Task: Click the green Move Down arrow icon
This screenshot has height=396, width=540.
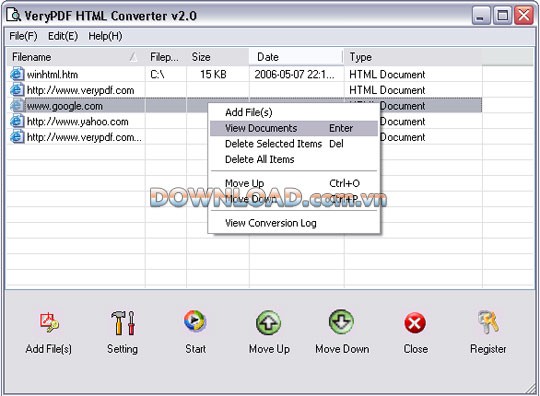Action: point(341,322)
